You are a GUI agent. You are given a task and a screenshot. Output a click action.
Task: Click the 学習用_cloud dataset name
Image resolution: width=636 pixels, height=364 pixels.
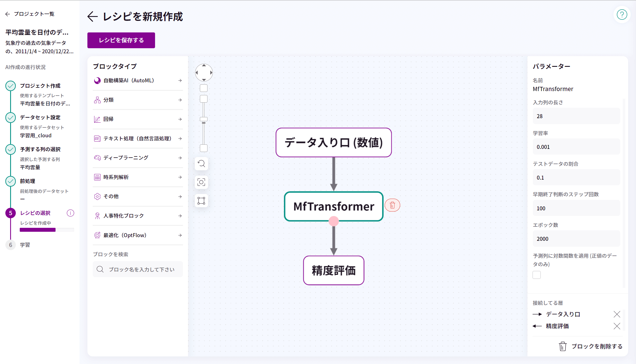pyautogui.click(x=36, y=136)
